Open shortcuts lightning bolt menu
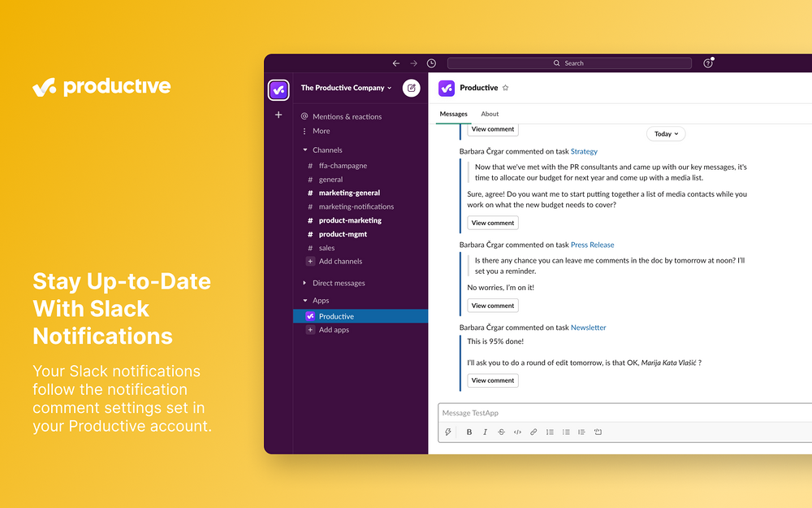This screenshot has width=812, height=508. pyautogui.click(x=448, y=432)
